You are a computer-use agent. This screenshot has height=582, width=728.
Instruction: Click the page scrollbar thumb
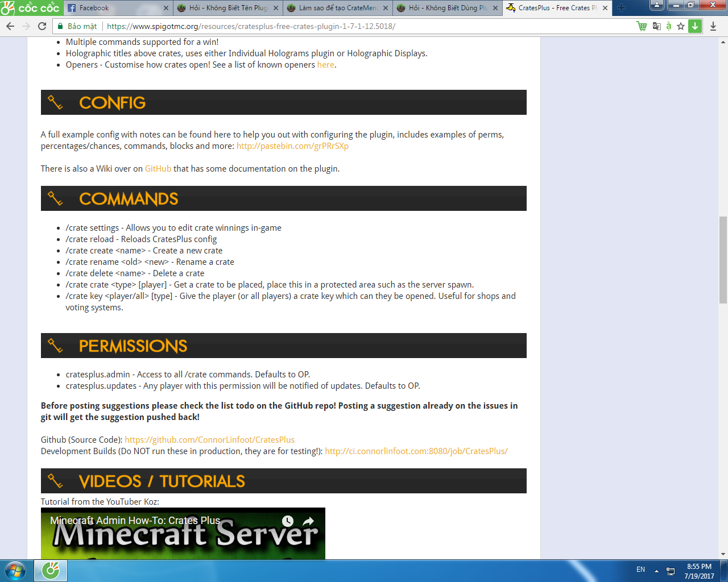pyautogui.click(x=723, y=260)
